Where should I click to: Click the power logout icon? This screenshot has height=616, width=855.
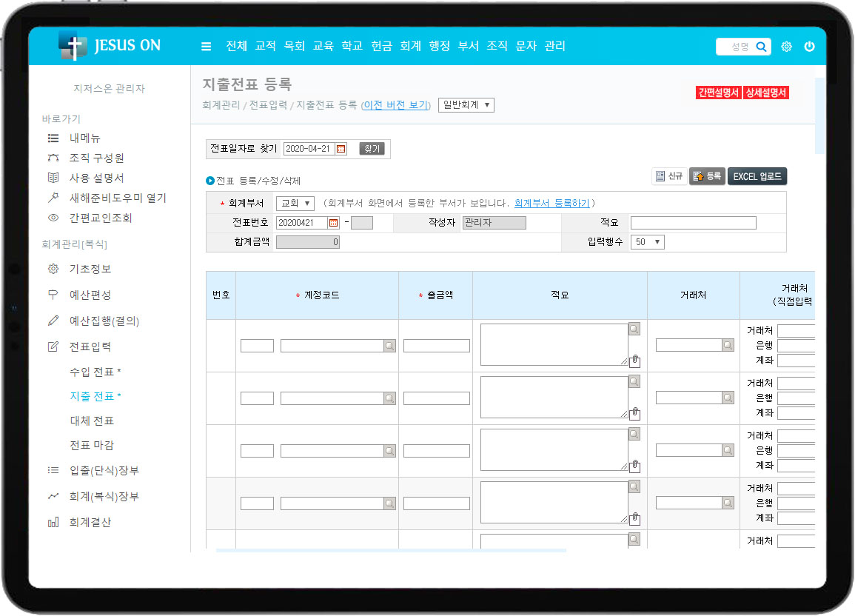809,47
